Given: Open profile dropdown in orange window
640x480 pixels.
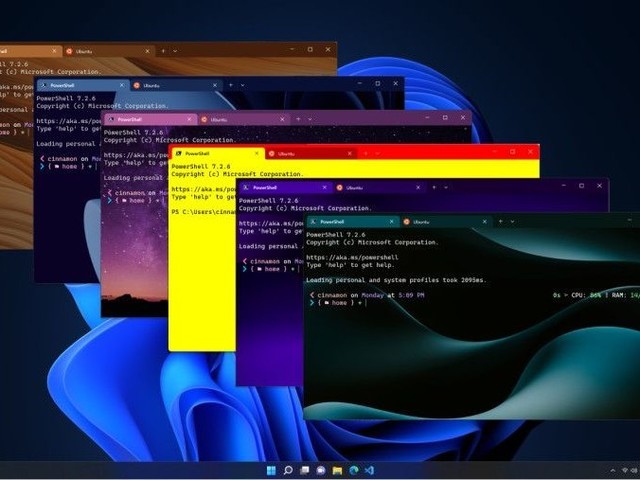Looking at the screenshot, I should tap(175, 51).
